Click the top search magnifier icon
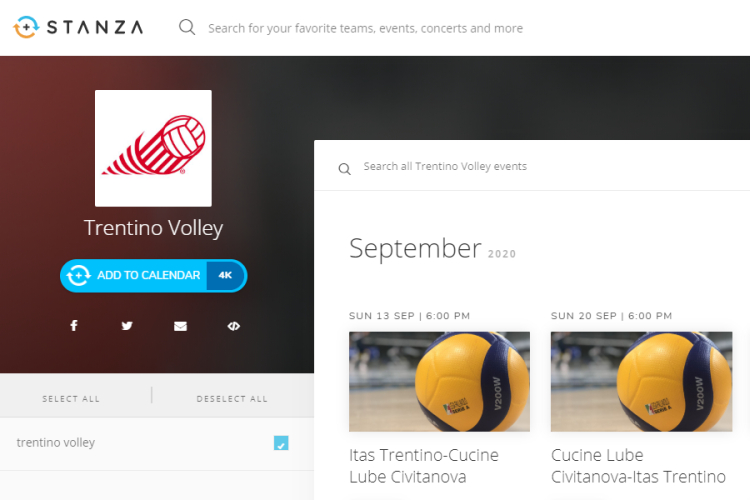This screenshot has height=500, width=750. click(x=187, y=27)
